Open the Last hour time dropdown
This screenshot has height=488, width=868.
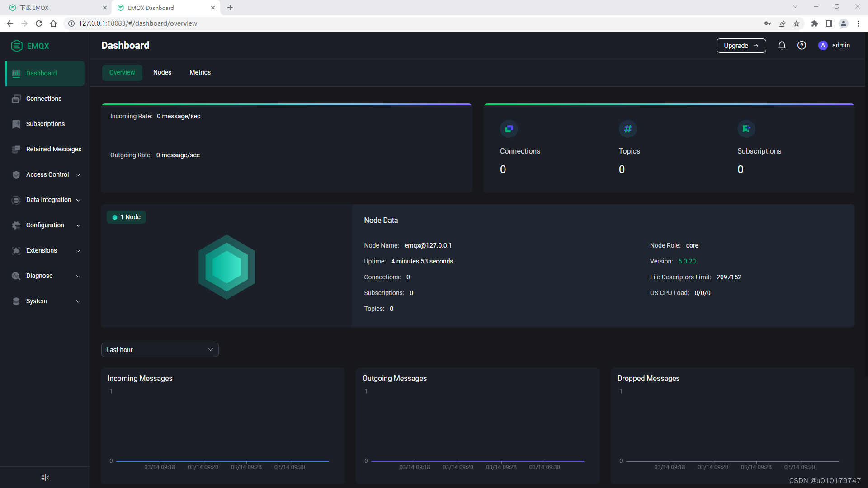pos(160,350)
